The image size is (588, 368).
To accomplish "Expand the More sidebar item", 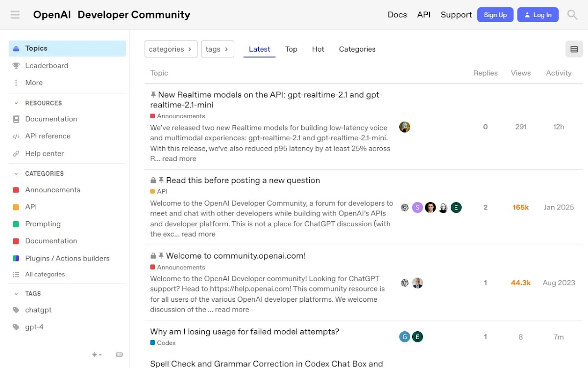I will coord(67,82).
